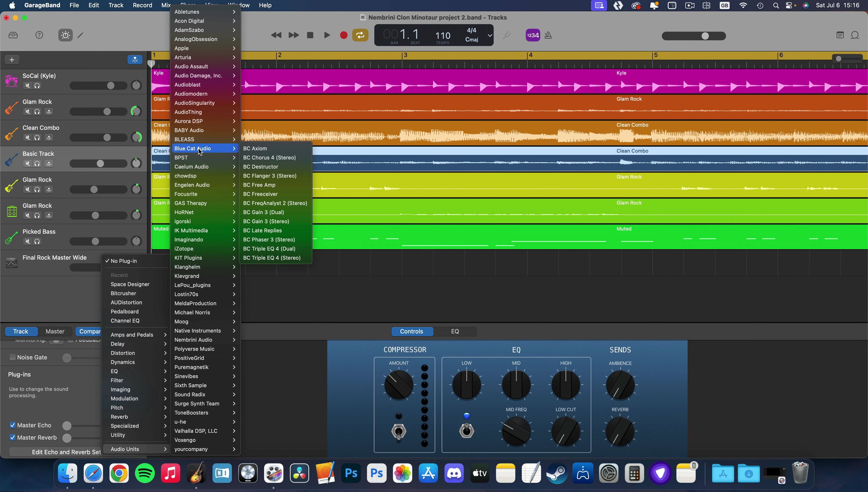Select Space Designer from Recent
The width and height of the screenshot is (868, 492).
coord(130,284)
